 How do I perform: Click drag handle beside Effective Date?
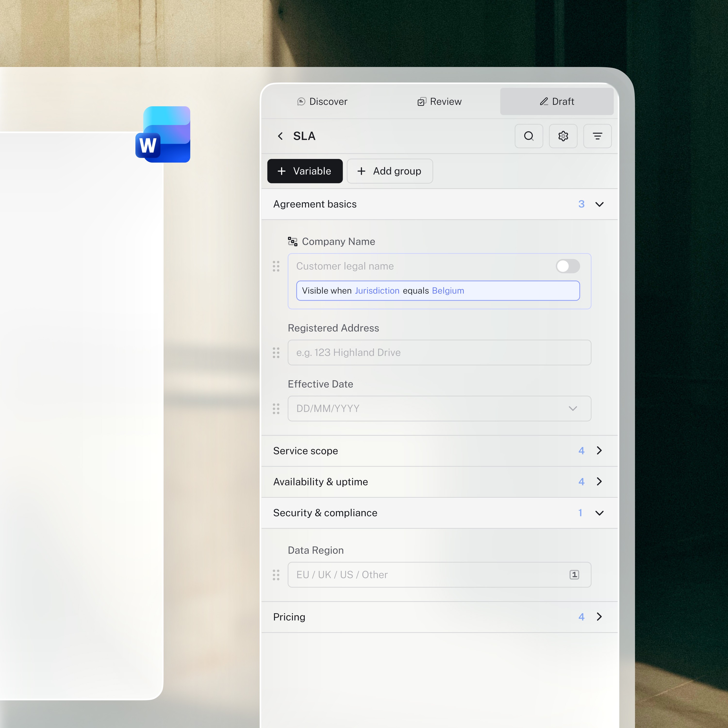point(276,408)
